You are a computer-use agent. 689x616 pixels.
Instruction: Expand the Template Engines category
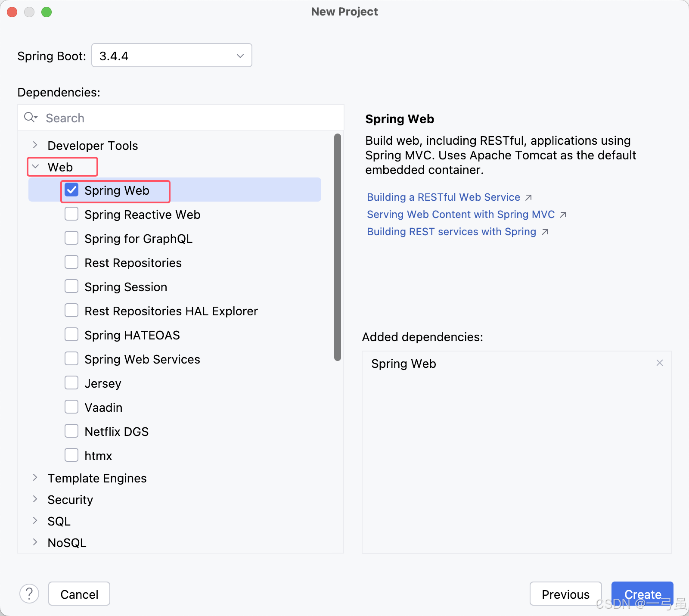pos(35,478)
